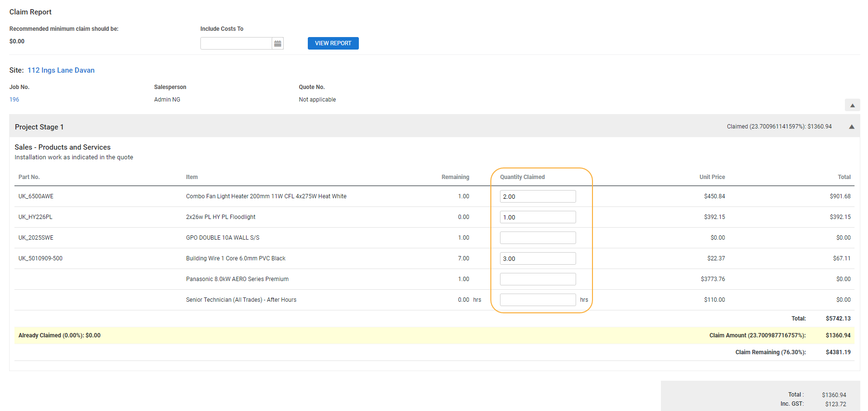The width and height of the screenshot is (868, 411).
Task: Click the Project Stage 1 header title
Action: 39,127
